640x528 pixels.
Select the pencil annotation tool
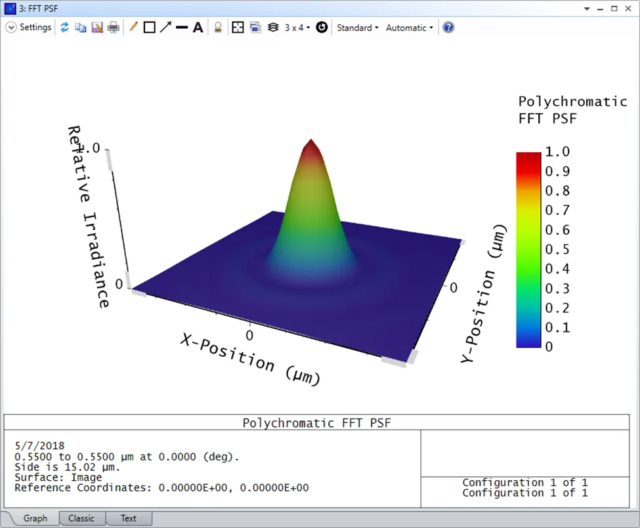(133, 27)
